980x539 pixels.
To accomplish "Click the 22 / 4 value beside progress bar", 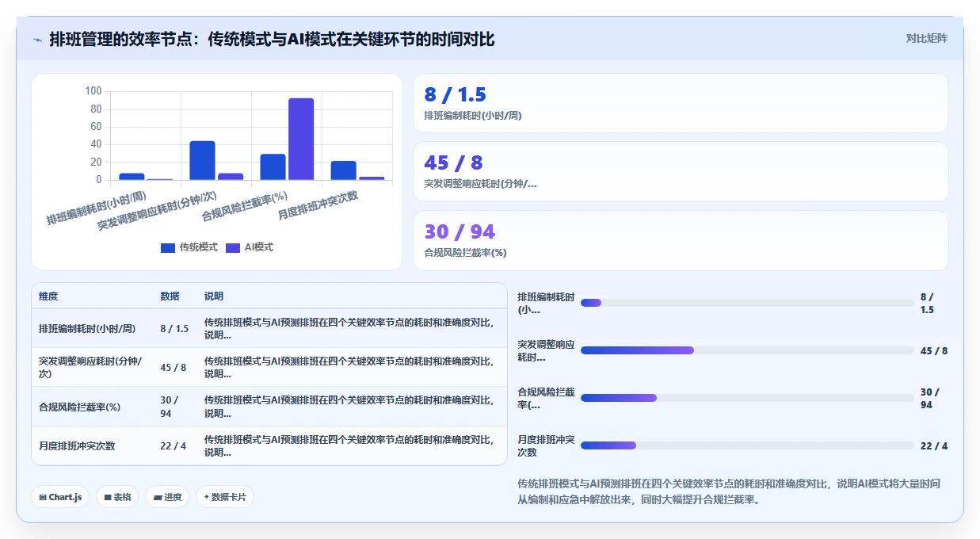I will (934, 445).
